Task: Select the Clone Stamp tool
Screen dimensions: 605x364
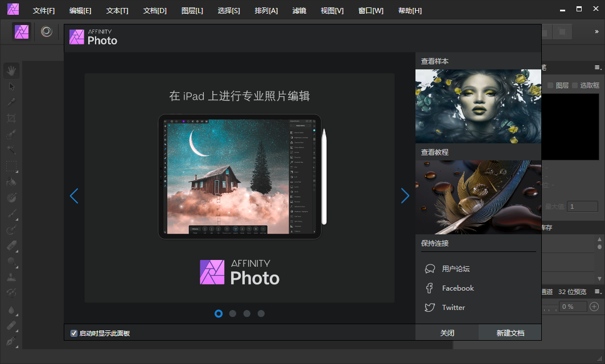Action: pos(11,277)
